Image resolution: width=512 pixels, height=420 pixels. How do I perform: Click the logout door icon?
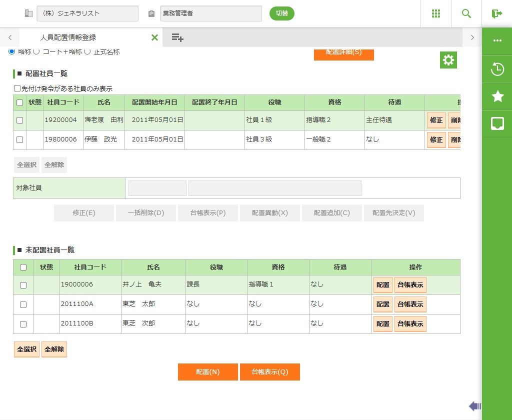coord(497,13)
